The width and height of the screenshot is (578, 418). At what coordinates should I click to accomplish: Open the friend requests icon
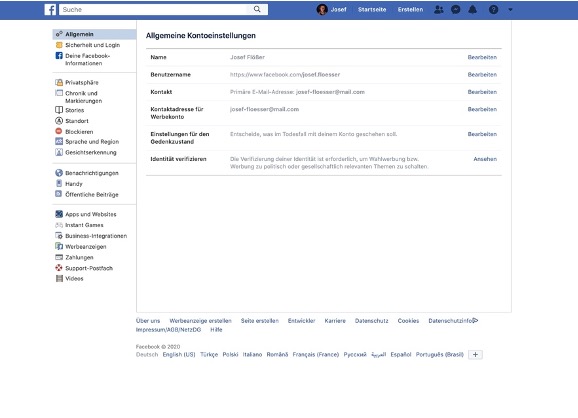(439, 10)
